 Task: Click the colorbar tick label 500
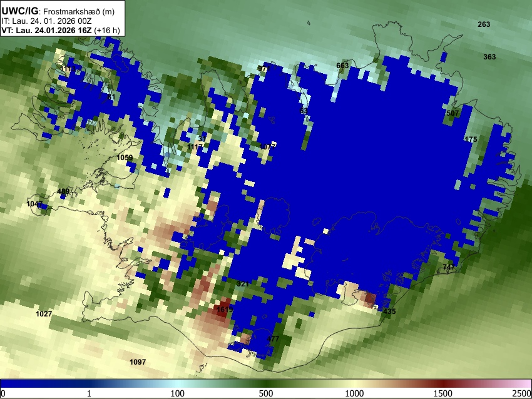(x=265, y=393)
